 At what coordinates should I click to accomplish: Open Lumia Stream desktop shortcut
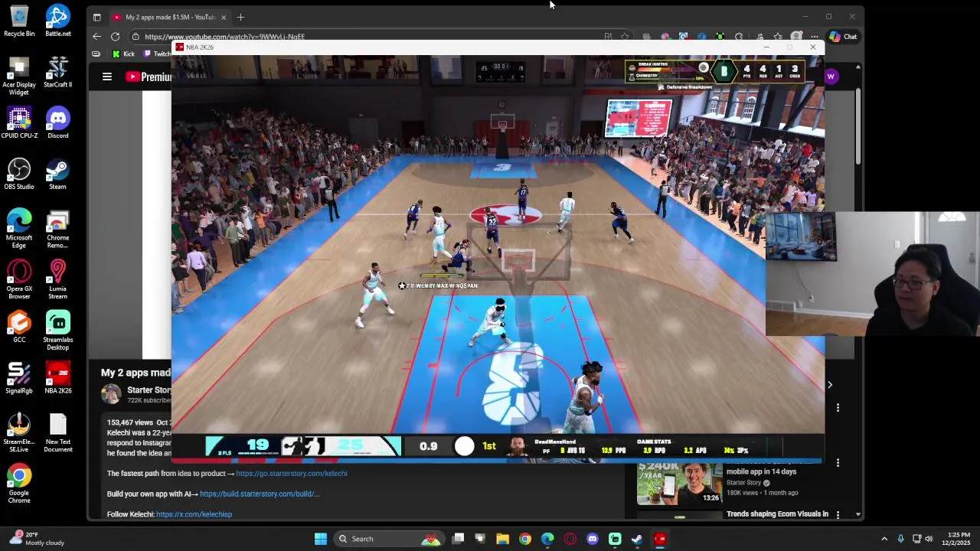pos(57,280)
